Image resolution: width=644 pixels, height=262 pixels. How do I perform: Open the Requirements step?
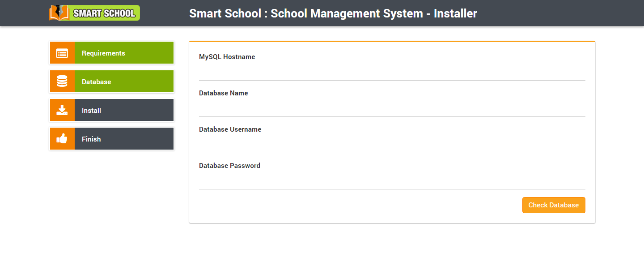(x=103, y=53)
